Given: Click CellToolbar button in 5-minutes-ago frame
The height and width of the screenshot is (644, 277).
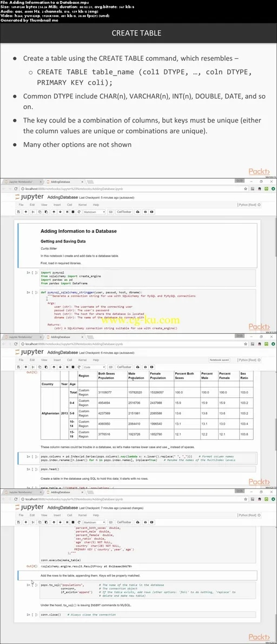Looking at the screenshot, I should (124, 212).
